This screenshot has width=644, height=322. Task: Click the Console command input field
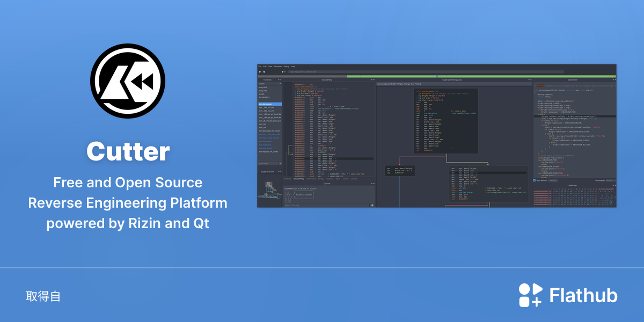pyautogui.click(x=327, y=205)
